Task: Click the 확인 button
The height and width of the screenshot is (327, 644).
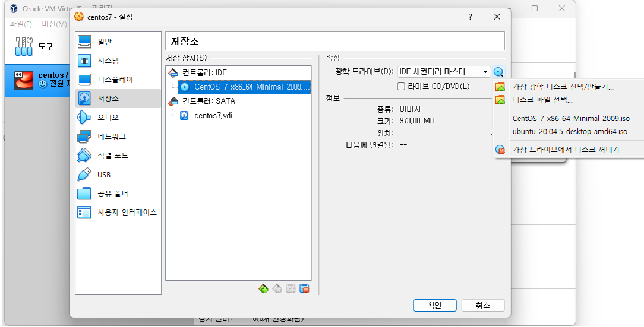Action: [435, 305]
